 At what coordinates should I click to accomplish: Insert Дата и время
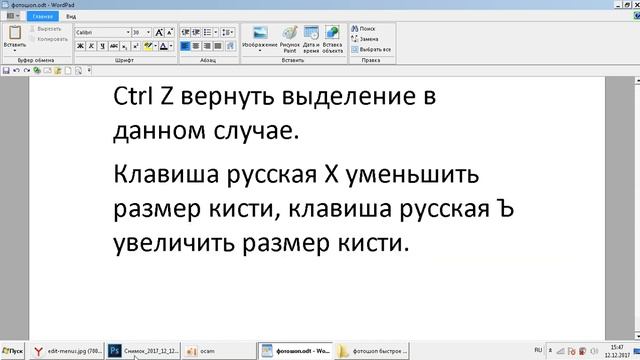click(x=311, y=39)
